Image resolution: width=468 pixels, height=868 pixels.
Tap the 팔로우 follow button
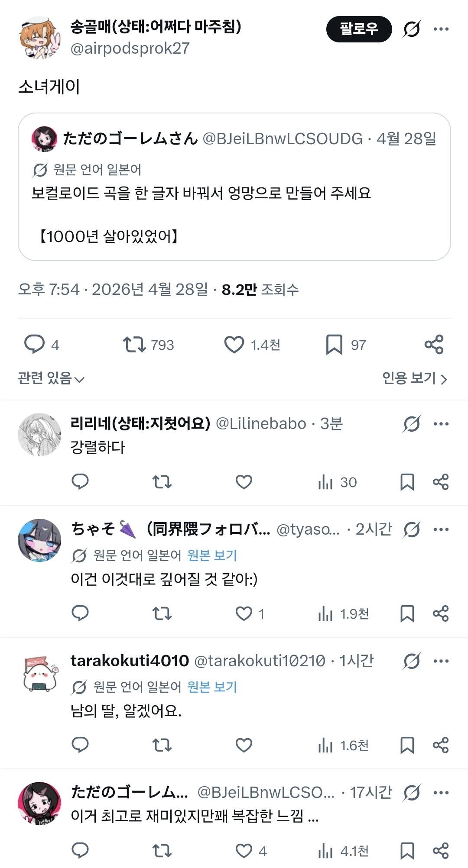click(359, 29)
